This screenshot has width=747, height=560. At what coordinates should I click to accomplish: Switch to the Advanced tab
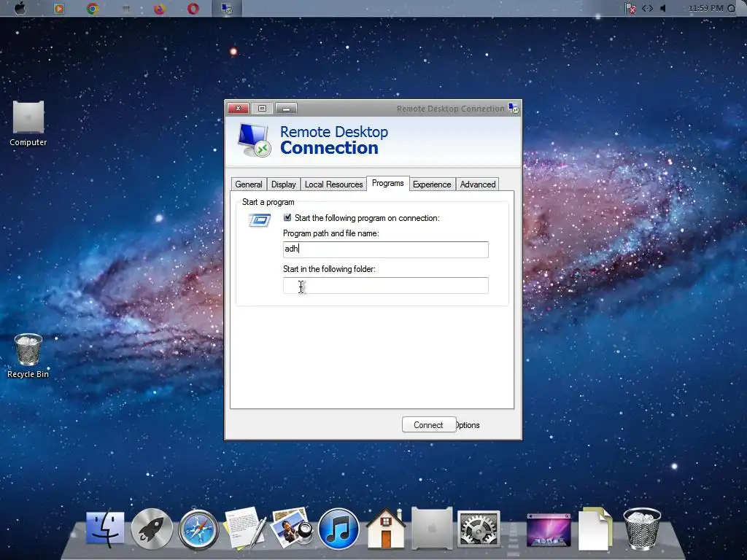coord(478,184)
